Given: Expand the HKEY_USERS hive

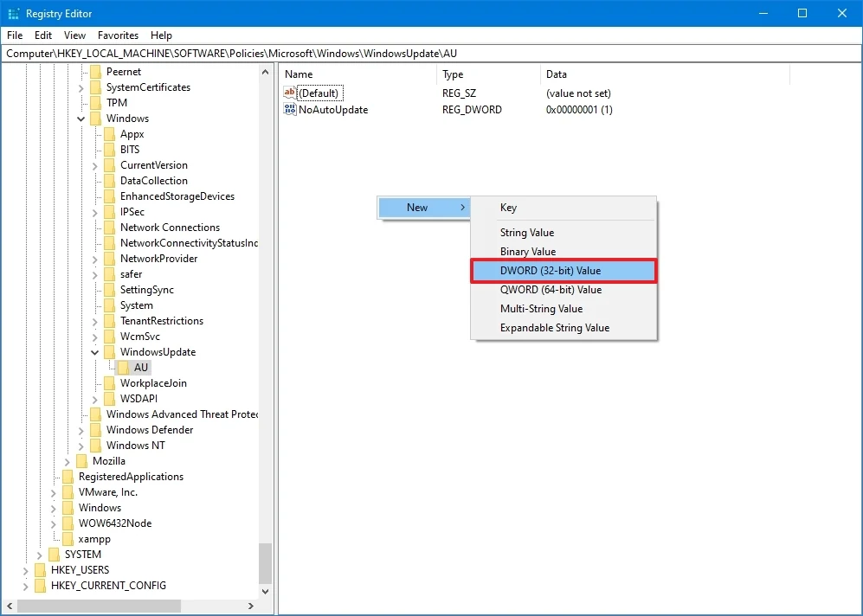Looking at the screenshot, I should [25, 570].
